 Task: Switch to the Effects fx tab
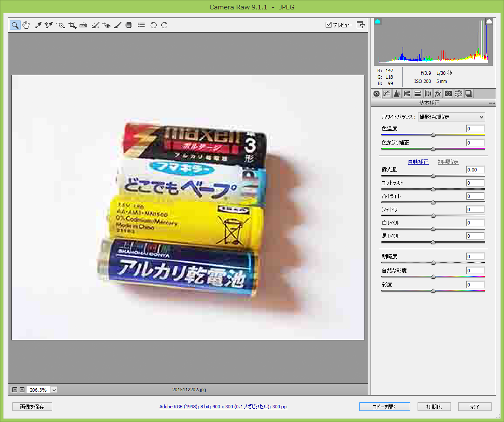(x=438, y=94)
